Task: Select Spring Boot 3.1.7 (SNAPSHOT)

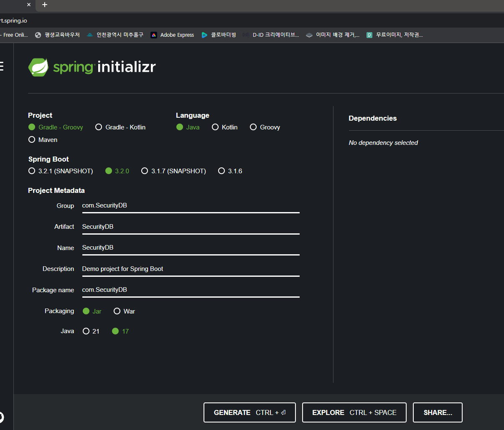Action: (x=173, y=171)
